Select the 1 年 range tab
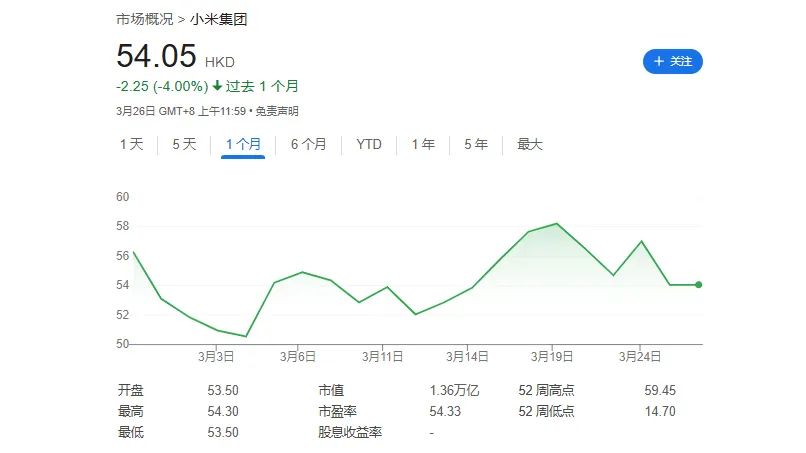This screenshot has width=806, height=453. coord(423,144)
